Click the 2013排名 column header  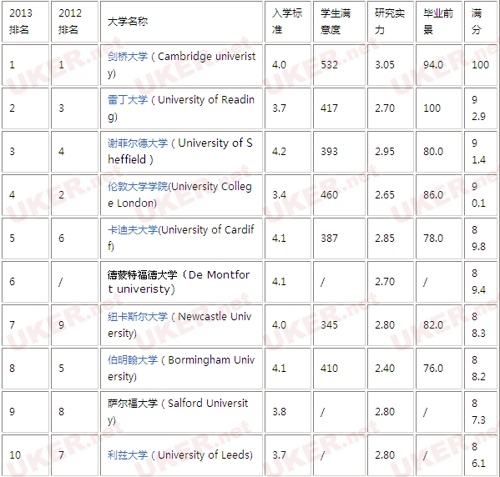coord(25,22)
